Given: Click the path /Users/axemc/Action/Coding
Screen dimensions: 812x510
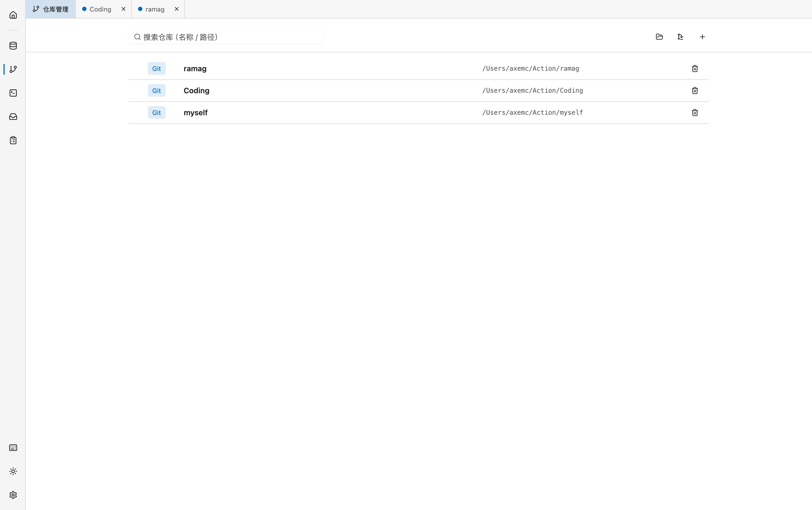Looking at the screenshot, I should (532, 90).
